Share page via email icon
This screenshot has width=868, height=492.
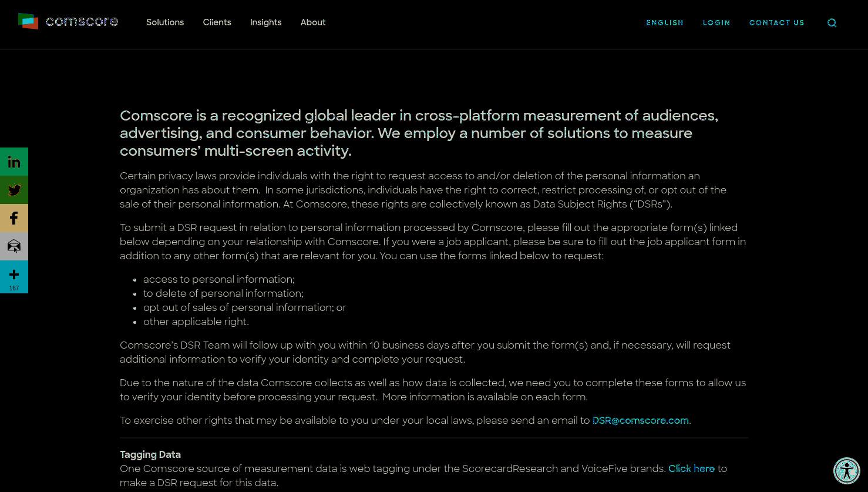(x=14, y=246)
